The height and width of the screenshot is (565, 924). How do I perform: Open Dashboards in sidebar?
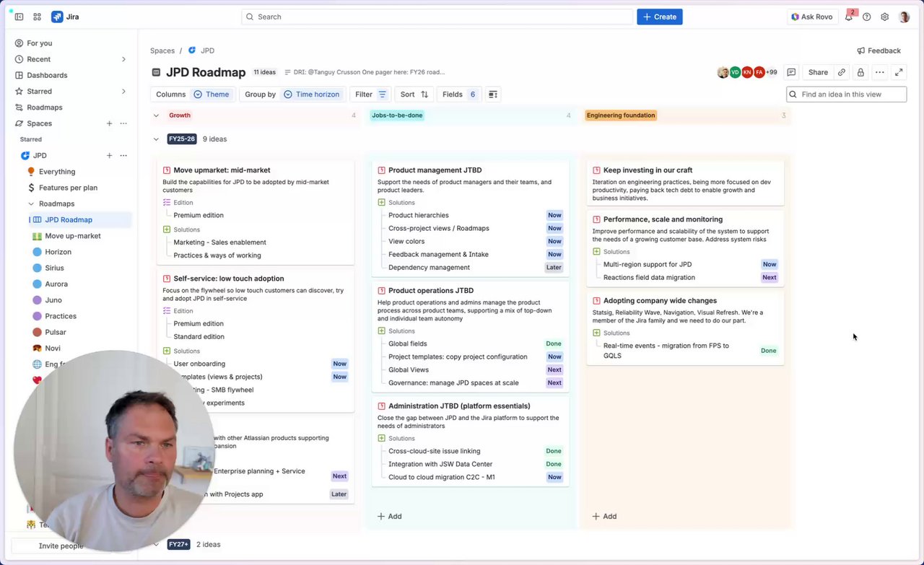point(71,75)
